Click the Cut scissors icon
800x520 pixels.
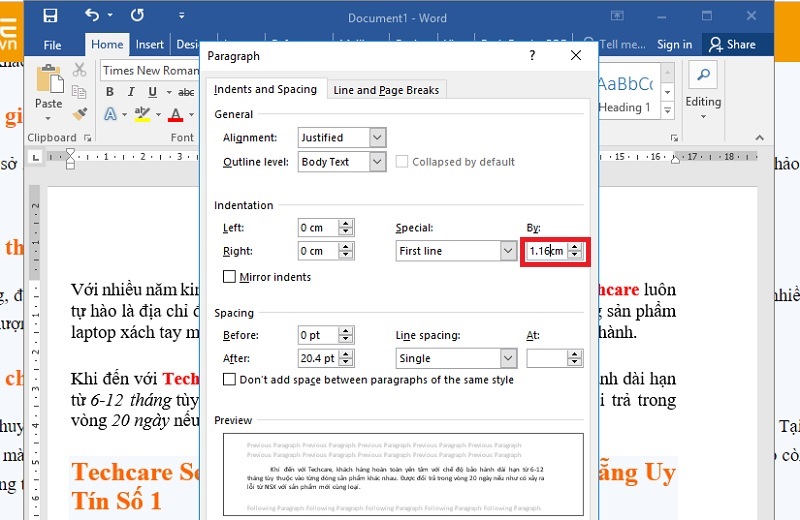pyautogui.click(x=79, y=70)
